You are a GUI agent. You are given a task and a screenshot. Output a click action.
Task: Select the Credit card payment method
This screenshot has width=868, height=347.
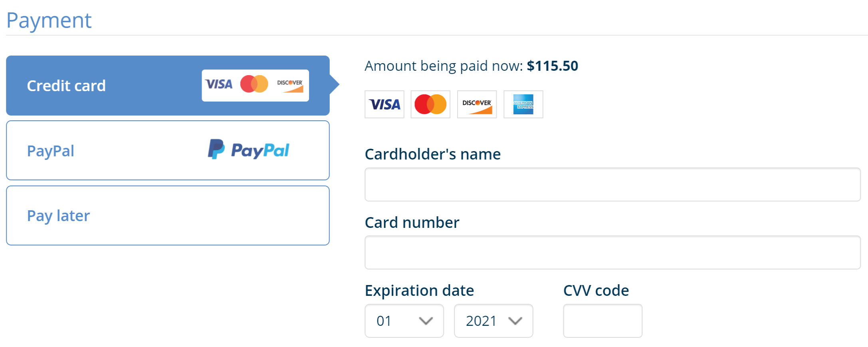tap(168, 86)
